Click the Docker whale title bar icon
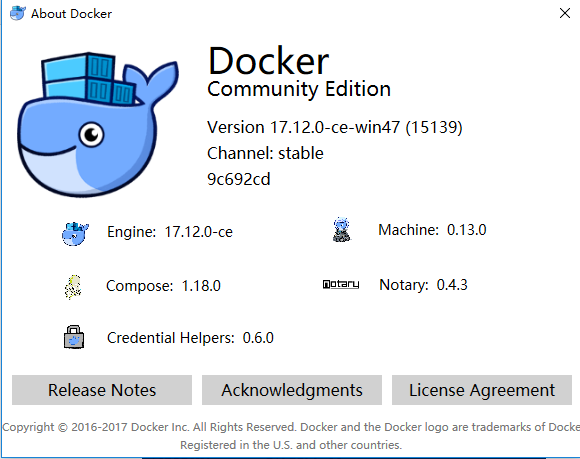The height and width of the screenshot is (459, 580). pos(17,13)
